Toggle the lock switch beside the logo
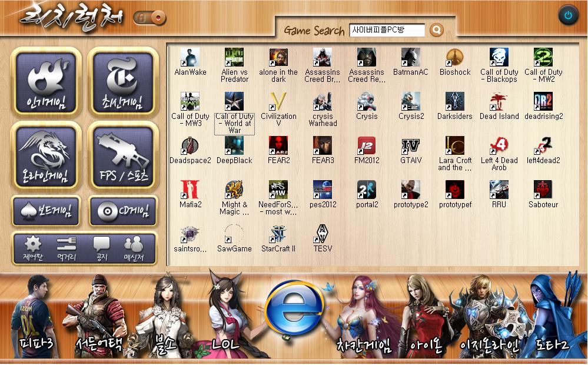 [x=150, y=17]
